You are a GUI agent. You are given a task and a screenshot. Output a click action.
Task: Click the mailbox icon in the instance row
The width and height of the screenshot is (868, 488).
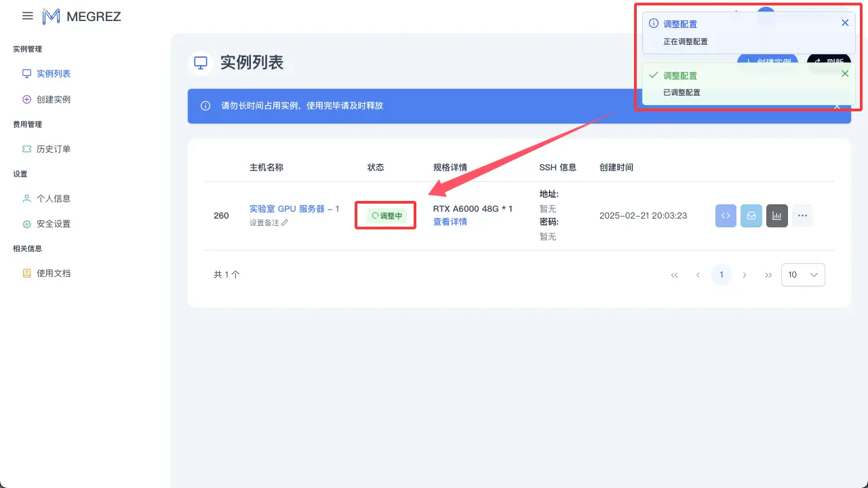click(751, 215)
